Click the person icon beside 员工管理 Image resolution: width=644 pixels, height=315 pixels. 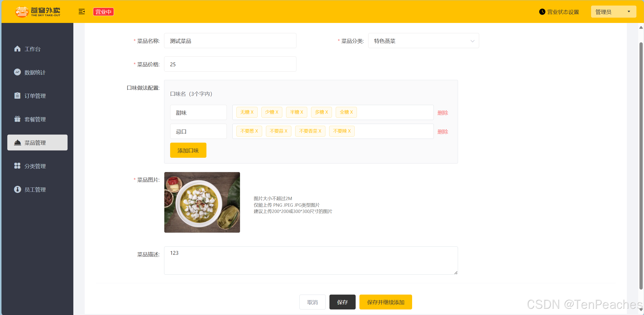17,189
